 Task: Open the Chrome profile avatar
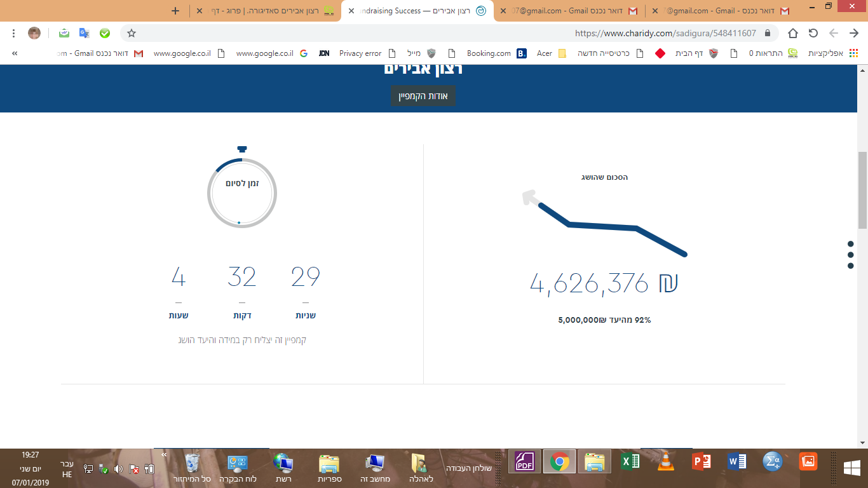click(34, 33)
